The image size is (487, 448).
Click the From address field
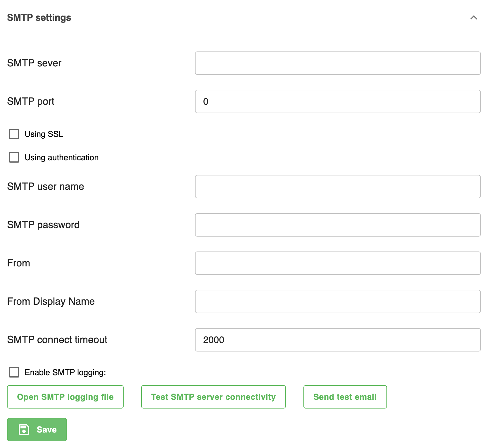pyautogui.click(x=338, y=263)
